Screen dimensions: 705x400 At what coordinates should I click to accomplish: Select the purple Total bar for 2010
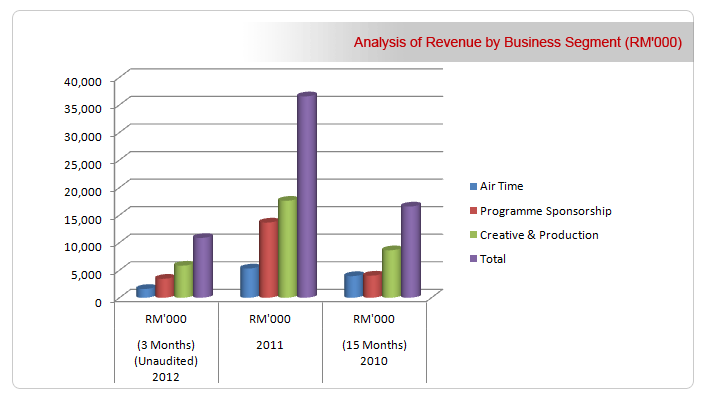tap(410, 250)
